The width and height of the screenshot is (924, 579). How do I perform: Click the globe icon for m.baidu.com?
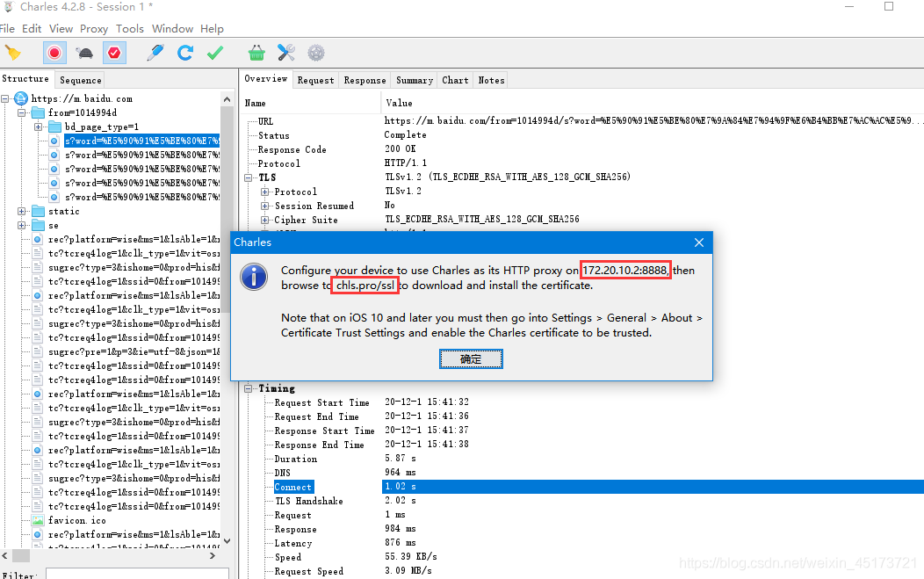21,98
